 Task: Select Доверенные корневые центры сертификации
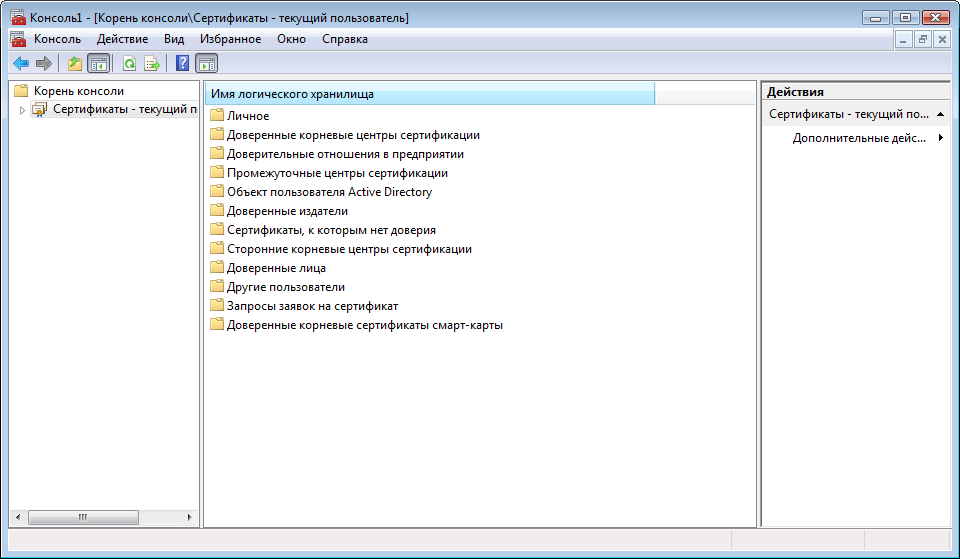pyautogui.click(x=353, y=135)
